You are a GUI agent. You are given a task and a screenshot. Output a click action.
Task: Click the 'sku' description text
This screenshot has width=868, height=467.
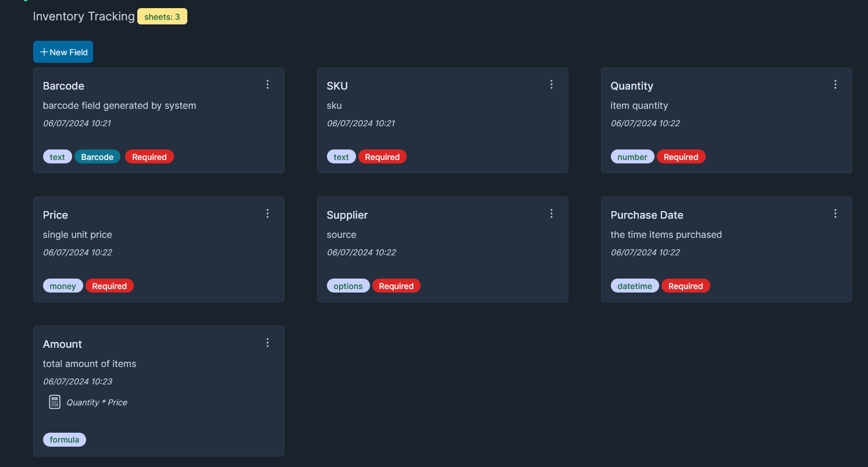click(335, 106)
